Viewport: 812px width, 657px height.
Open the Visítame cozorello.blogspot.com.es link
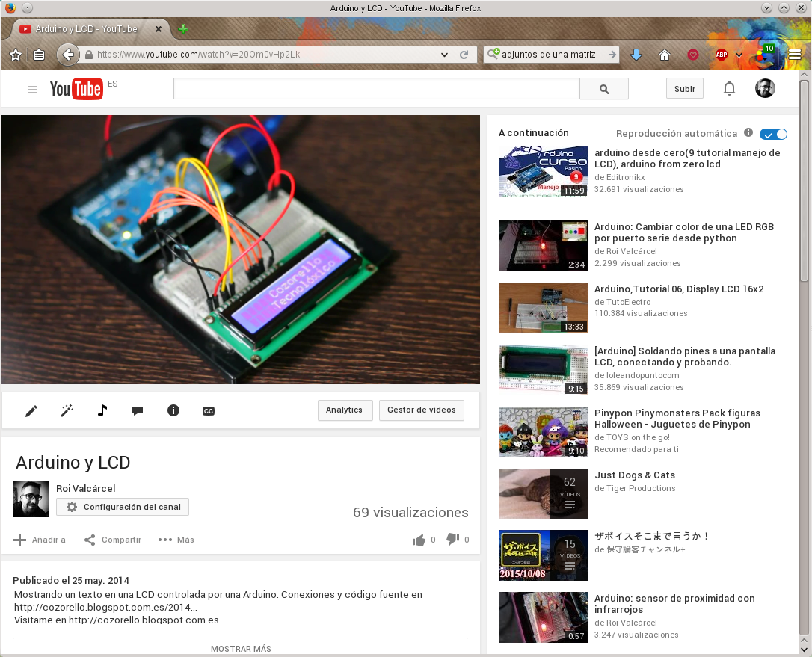point(144,620)
